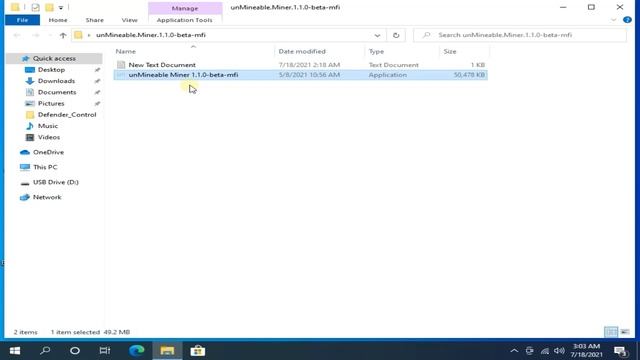Show hidden system tray icons

514,351
